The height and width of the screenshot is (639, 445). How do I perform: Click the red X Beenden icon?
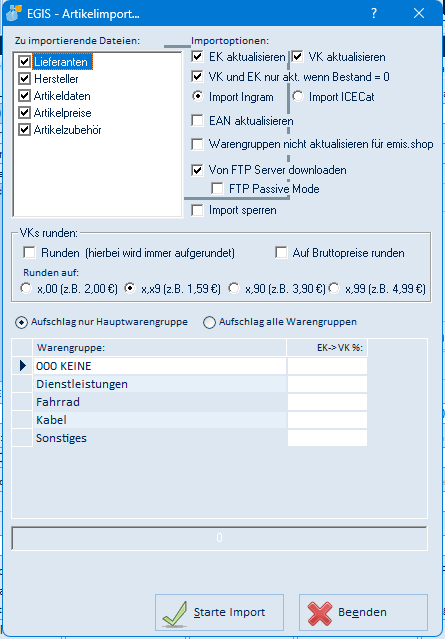click(x=320, y=613)
